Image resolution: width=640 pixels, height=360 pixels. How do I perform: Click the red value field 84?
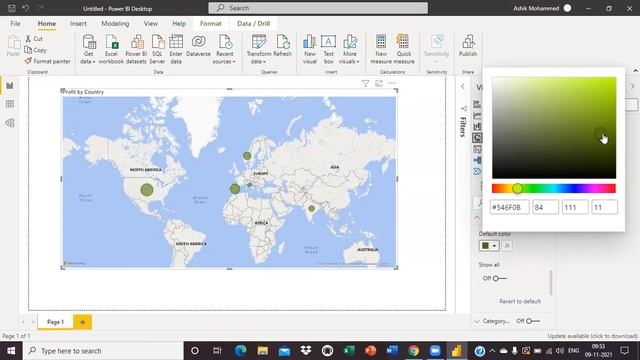click(x=545, y=207)
